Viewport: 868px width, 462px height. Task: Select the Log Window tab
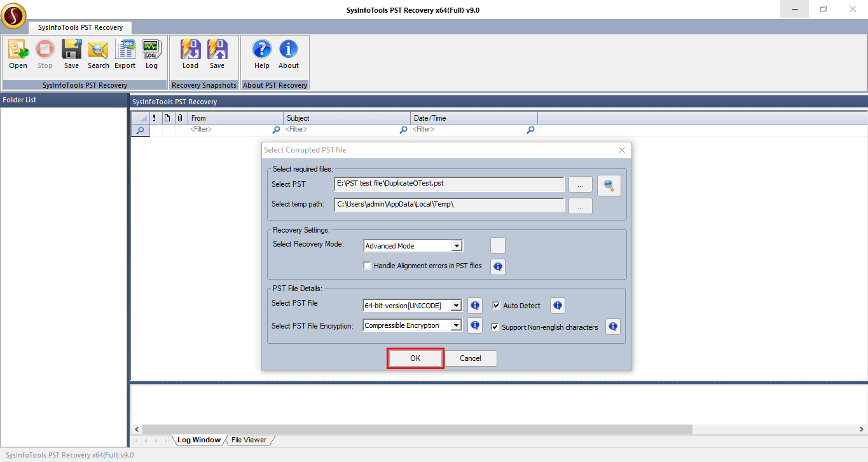[198, 440]
